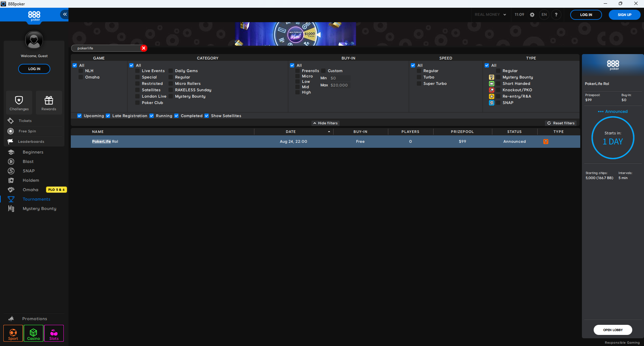
Task: Open the SNAP section in sidebar
Action: tap(29, 171)
